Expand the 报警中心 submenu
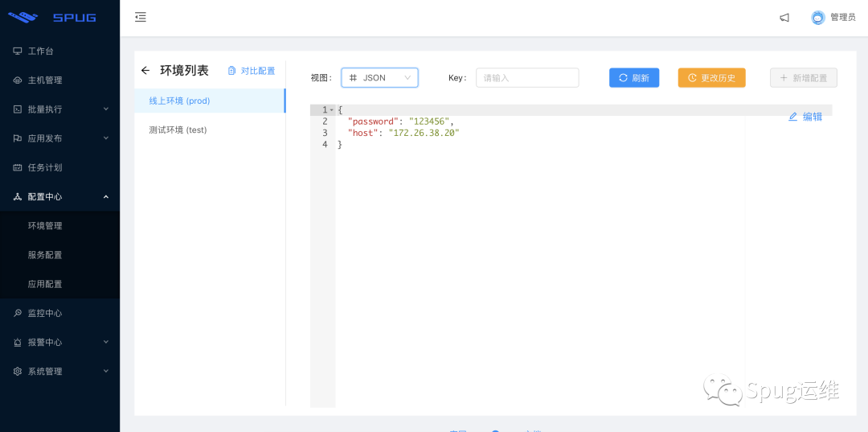The image size is (868, 432). click(106, 342)
